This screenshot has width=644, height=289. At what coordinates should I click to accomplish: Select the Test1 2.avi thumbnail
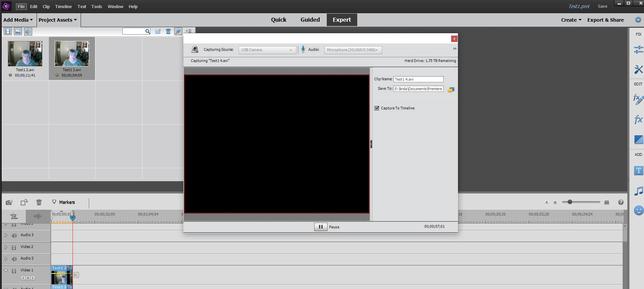[25, 54]
